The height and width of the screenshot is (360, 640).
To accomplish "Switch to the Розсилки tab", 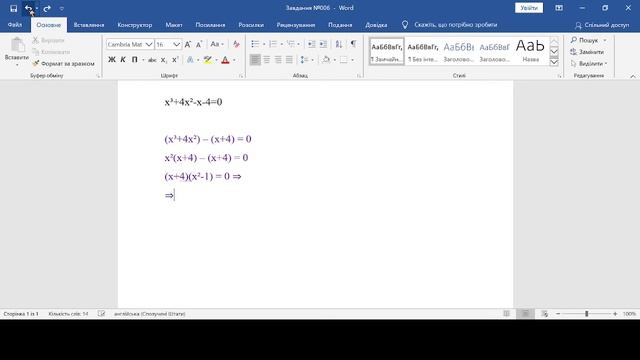I will [251, 25].
